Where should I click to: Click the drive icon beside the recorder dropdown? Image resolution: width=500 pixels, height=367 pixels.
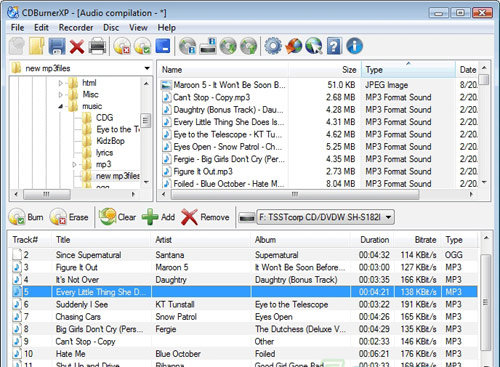(x=247, y=218)
